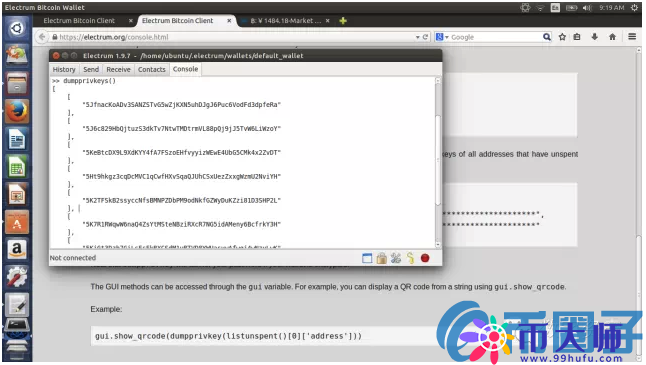This screenshot has width=646, height=365.
Task: Click the red network status indicator
Action: coord(425,258)
